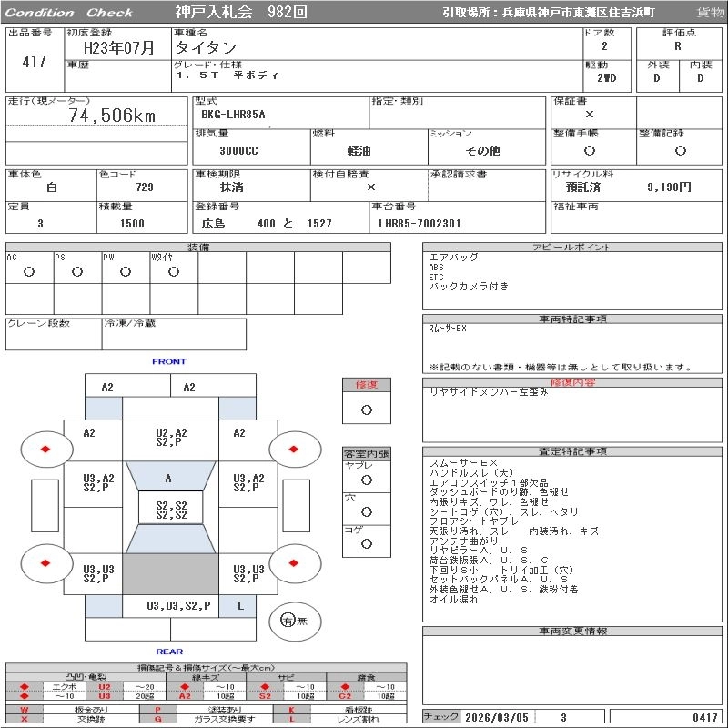The width and height of the screenshot is (728, 728).
Task: Click the PW equipment circle mark
Action: click(x=126, y=272)
